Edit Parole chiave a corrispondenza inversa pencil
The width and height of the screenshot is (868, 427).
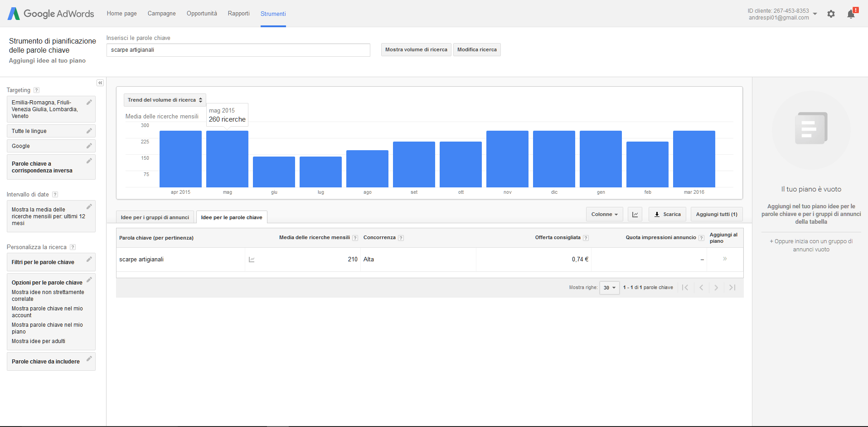pos(89,161)
